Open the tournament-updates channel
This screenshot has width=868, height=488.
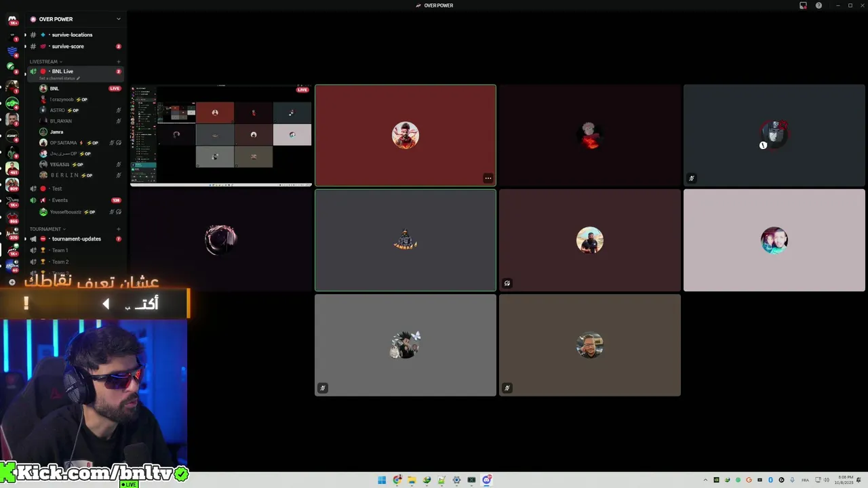pos(76,239)
